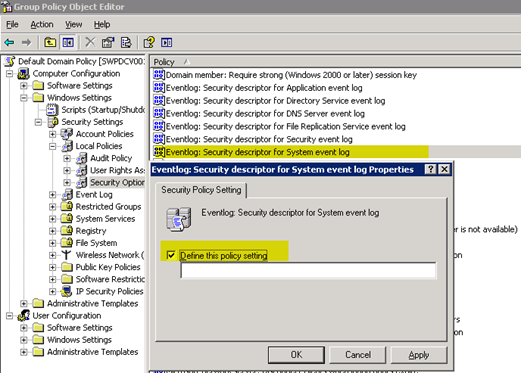Select Domain member: Require strong session key
This screenshot has height=373, width=521.
291,75
